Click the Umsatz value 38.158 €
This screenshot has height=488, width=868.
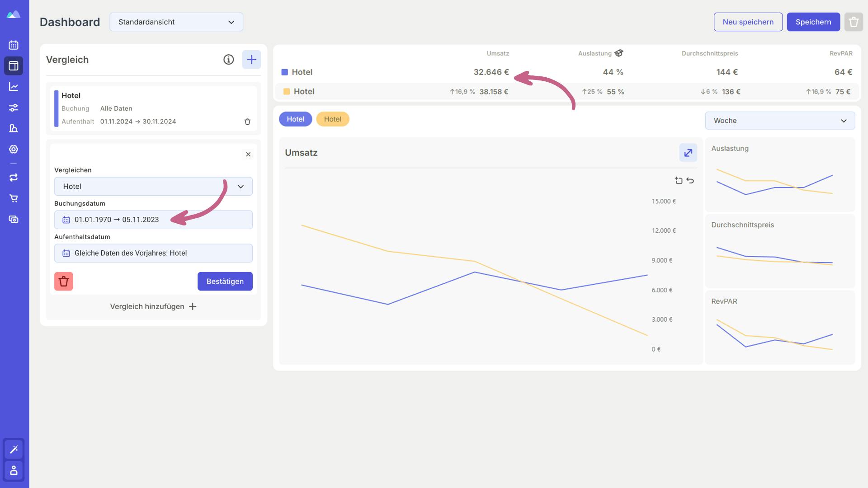click(x=494, y=92)
